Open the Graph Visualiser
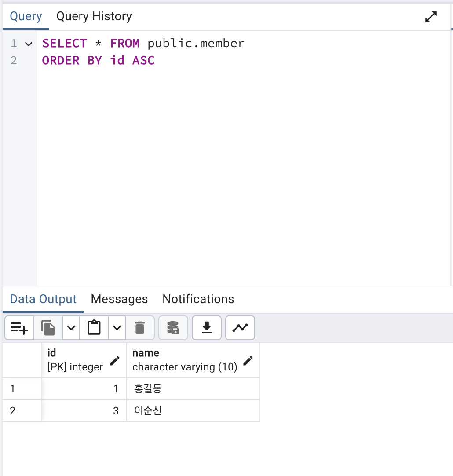The image size is (453, 476). (x=240, y=328)
